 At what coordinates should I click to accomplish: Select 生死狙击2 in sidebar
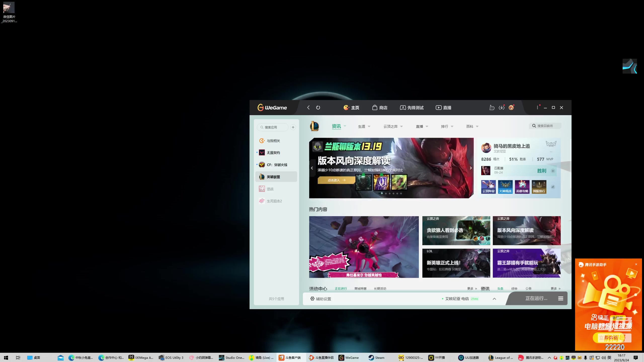pos(276,201)
